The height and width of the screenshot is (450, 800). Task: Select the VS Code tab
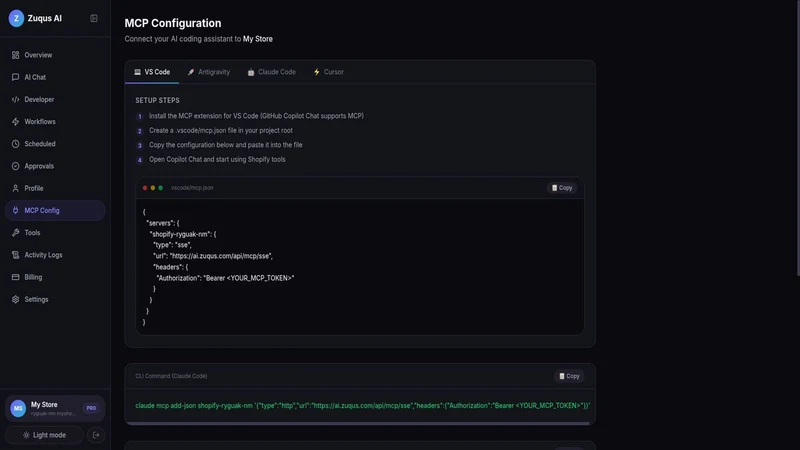pyautogui.click(x=152, y=72)
